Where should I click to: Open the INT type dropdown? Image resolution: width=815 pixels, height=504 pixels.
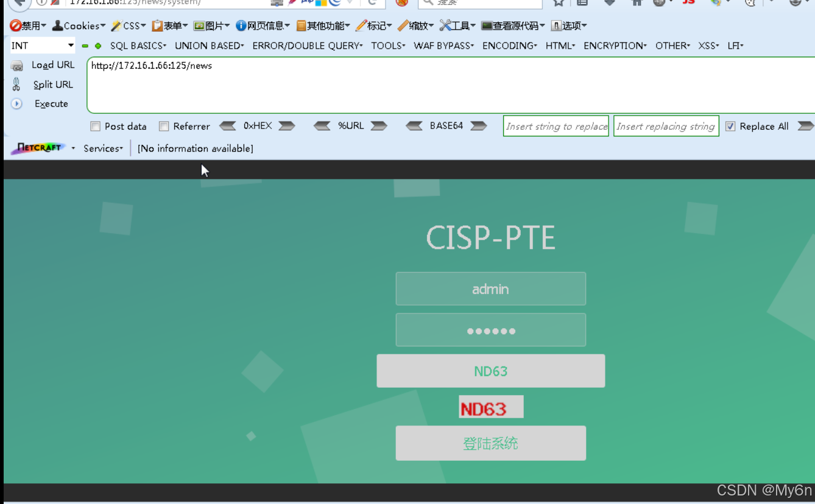coord(43,46)
